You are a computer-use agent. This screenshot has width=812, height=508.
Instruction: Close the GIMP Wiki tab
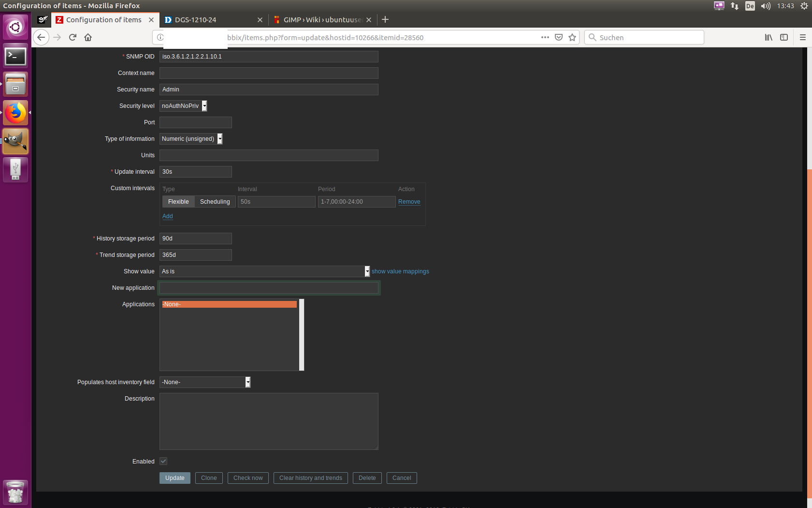tap(369, 20)
